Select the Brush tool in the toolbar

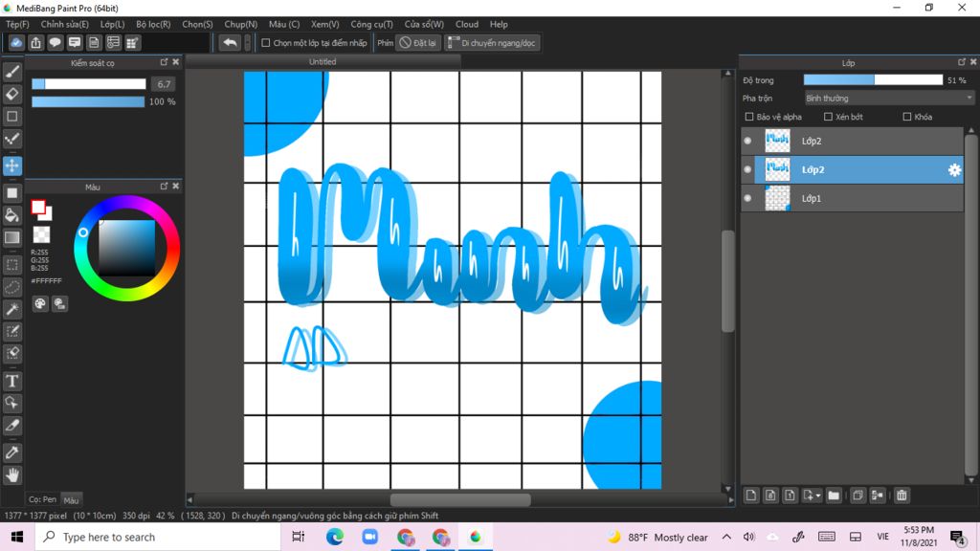point(11,72)
